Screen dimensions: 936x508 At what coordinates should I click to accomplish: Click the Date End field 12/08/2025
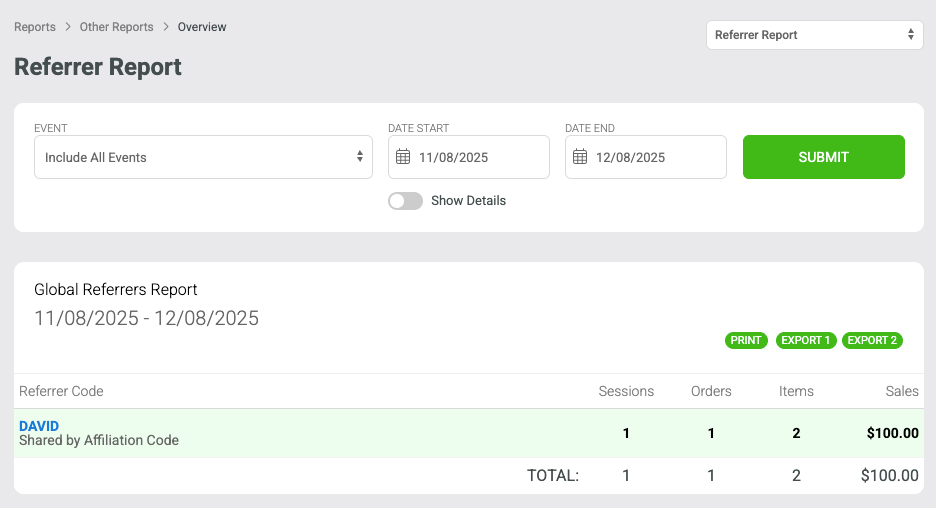(x=645, y=157)
